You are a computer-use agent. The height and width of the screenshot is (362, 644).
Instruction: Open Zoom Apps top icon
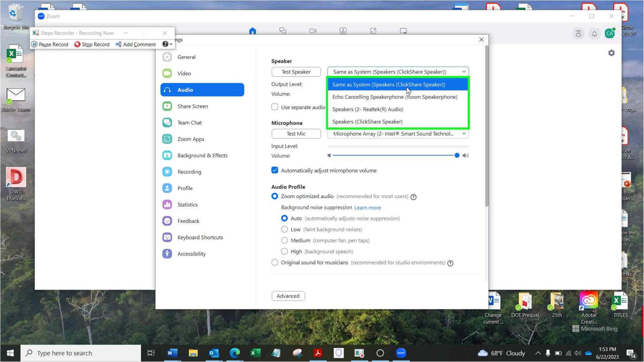[373, 31]
